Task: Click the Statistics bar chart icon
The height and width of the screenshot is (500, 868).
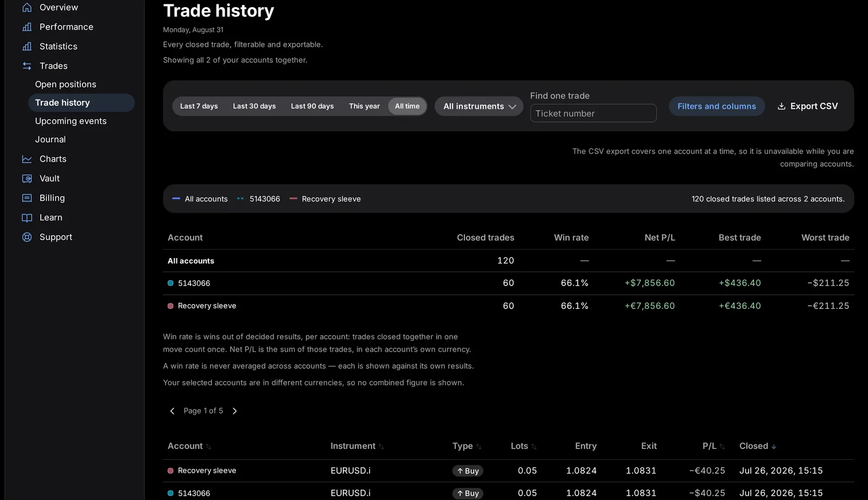Action: [27, 47]
